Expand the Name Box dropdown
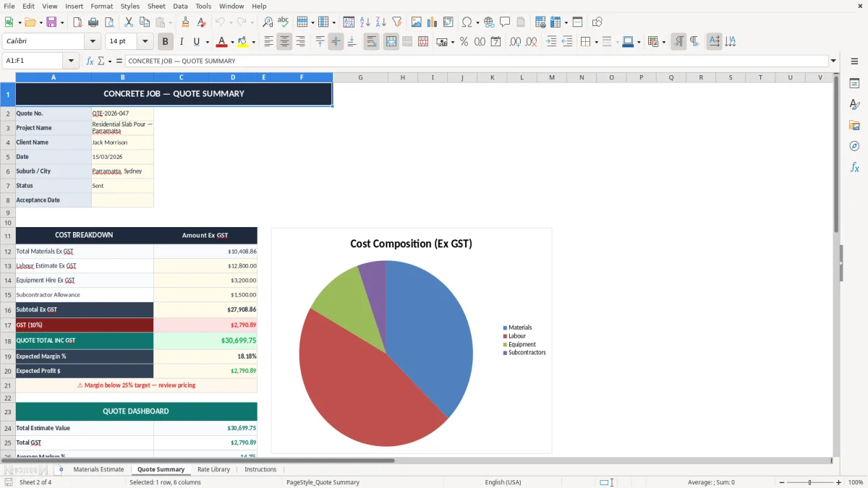Image resolution: width=868 pixels, height=488 pixels. pos(71,61)
